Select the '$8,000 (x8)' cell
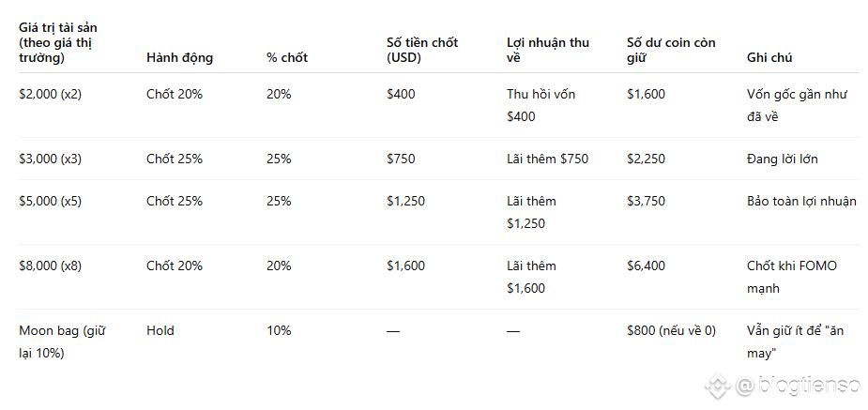Screen dimensions: 868x410 point(50,266)
